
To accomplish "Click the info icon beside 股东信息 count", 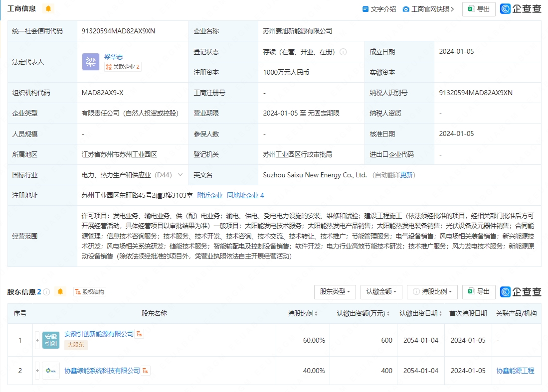I will [x=47, y=292].
